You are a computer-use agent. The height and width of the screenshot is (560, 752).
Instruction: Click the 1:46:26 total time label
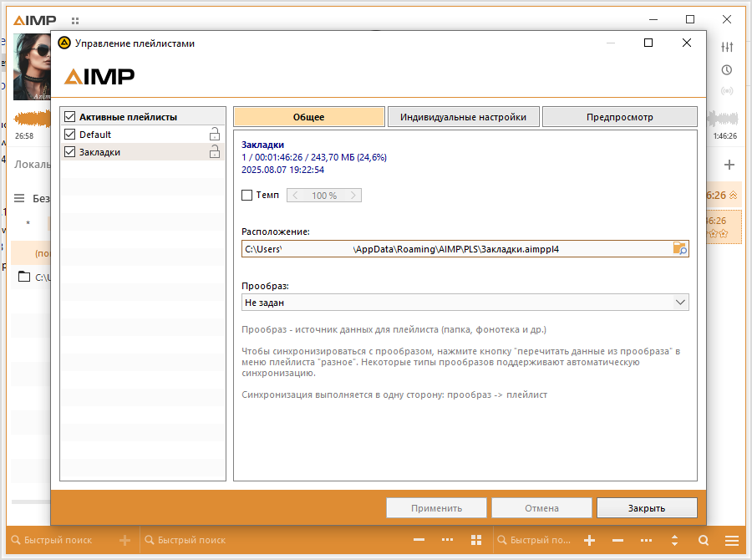(724, 135)
